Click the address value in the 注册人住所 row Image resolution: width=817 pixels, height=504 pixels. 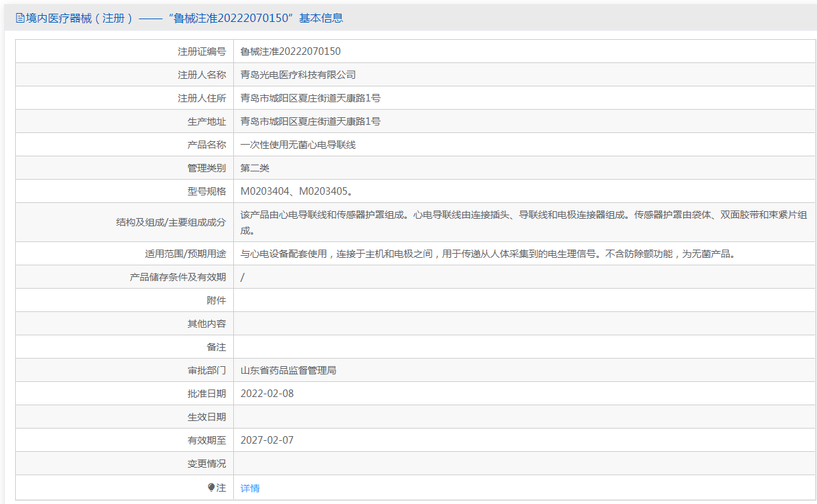(310, 98)
